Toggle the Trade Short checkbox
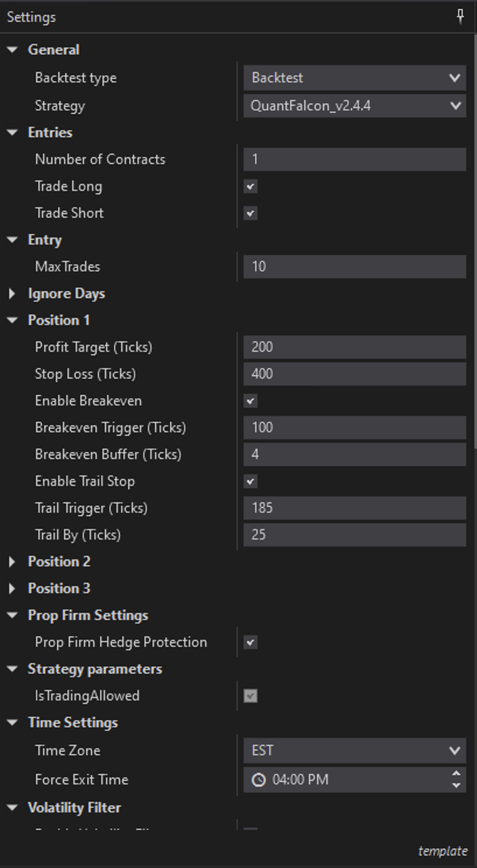The height and width of the screenshot is (868, 477). pos(251,213)
